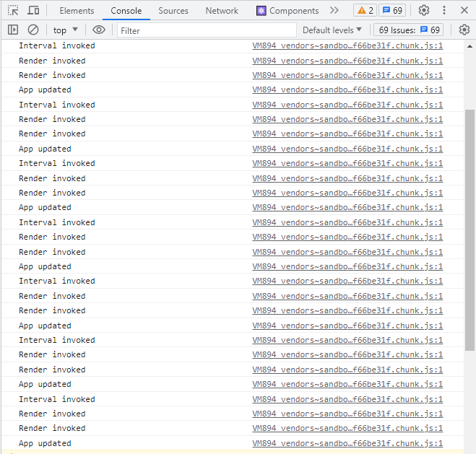The width and height of the screenshot is (476, 454).
Task: Close the DevTools panel
Action: (464, 10)
